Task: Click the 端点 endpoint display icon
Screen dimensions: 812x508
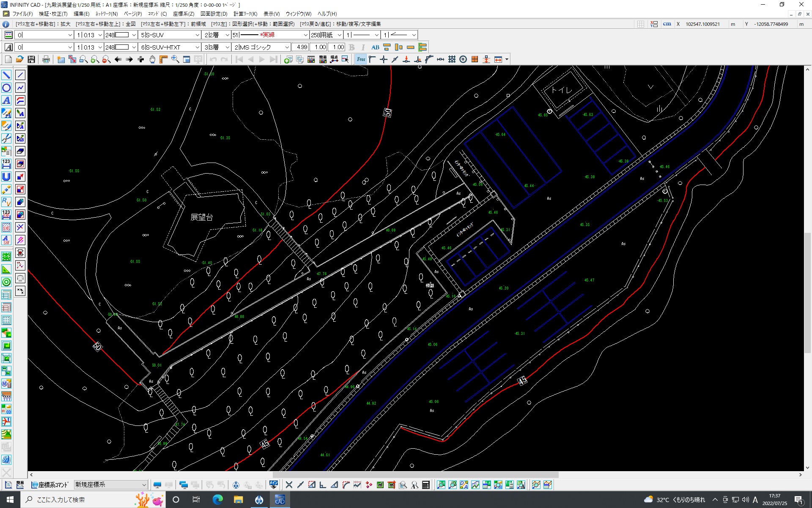Action: pyautogui.click(x=334, y=59)
